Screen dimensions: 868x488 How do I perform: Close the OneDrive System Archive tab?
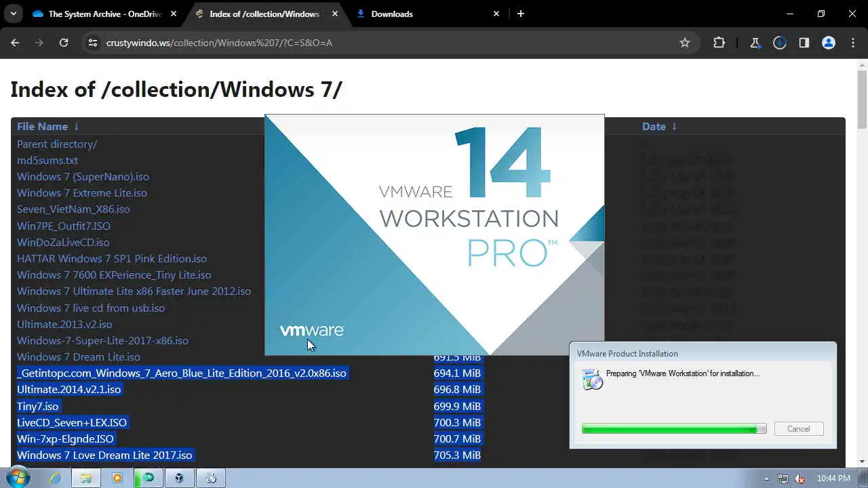click(x=174, y=14)
